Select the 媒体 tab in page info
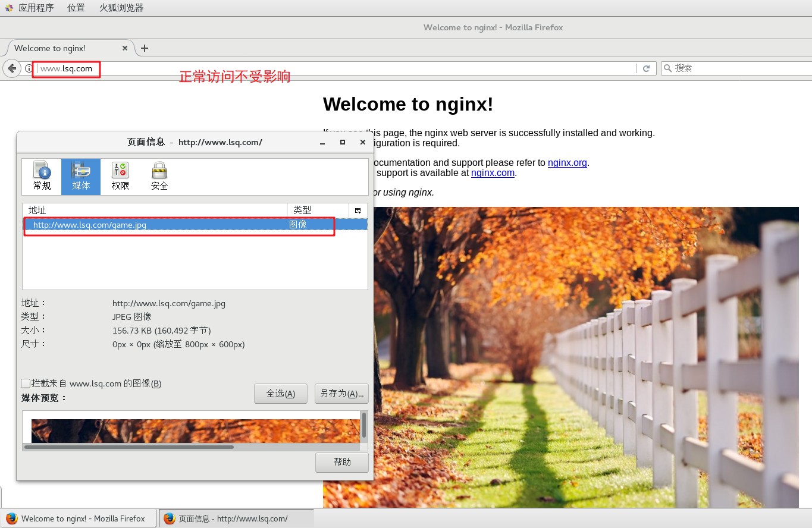This screenshot has width=812, height=528. click(x=81, y=177)
